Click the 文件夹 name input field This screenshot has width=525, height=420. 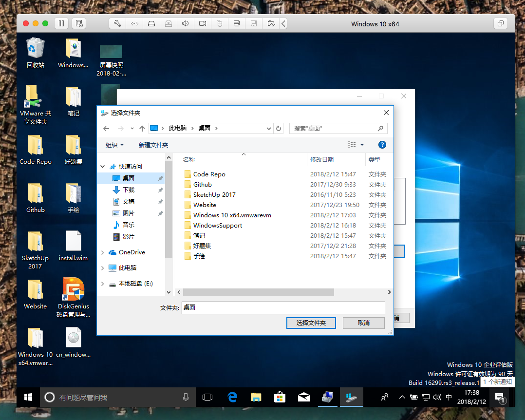pyautogui.click(x=282, y=308)
